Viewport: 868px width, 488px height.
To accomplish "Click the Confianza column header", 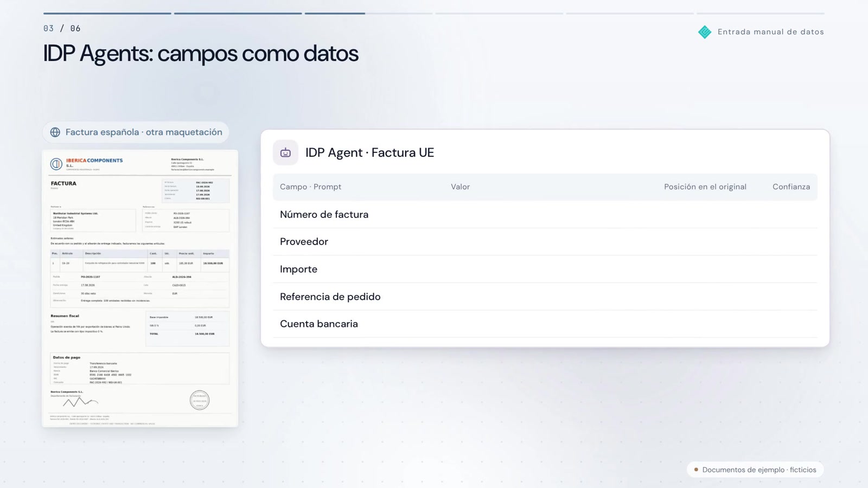I will point(791,187).
